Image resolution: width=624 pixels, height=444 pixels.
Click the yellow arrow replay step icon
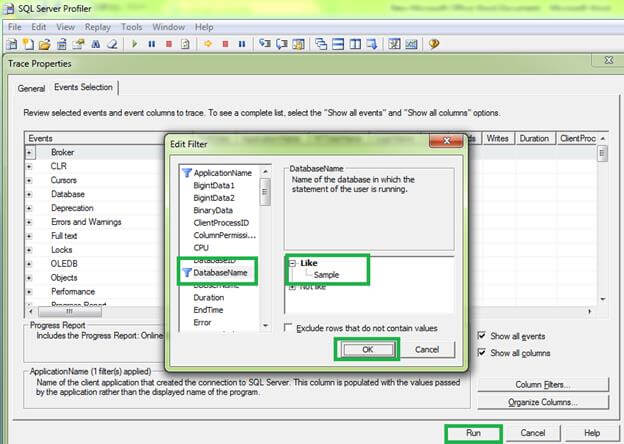pos(208,44)
